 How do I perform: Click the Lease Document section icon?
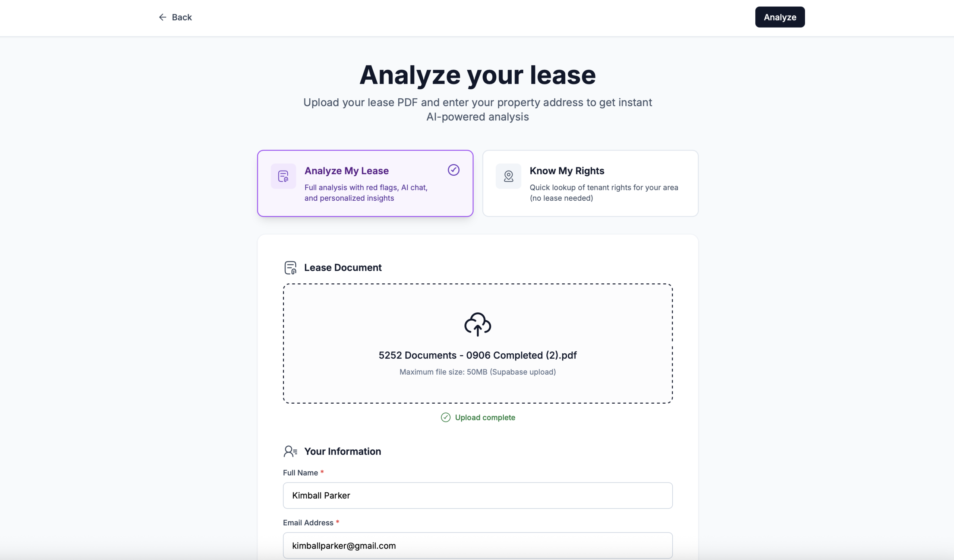(290, 268)
